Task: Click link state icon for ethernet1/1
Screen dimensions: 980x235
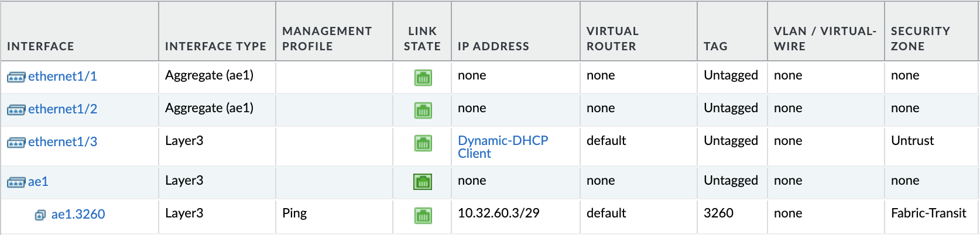Action: click(x=423, y=77)
